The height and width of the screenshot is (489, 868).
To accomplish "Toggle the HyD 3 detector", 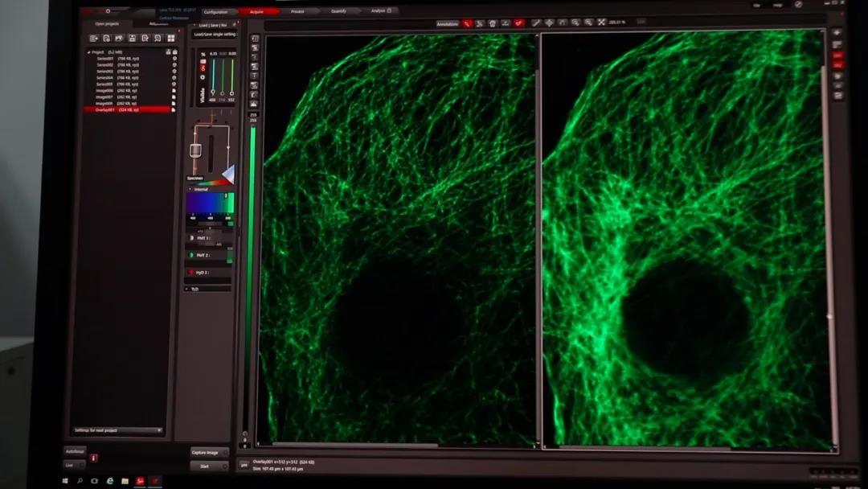I will pyautogui.click(x=190, y=273).
